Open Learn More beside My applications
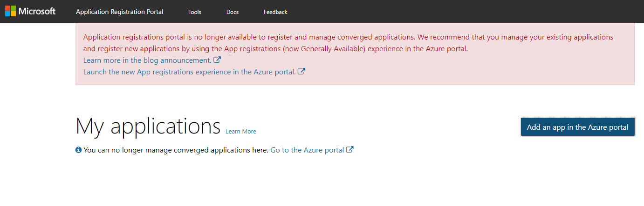 pyautogui.click(x=241, y=132)
